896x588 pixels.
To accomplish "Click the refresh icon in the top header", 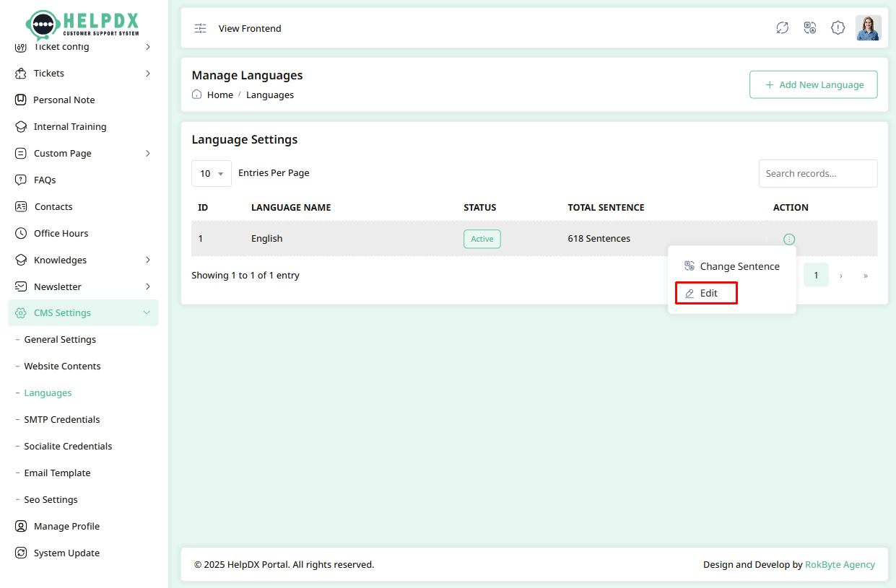I will 782,27.
